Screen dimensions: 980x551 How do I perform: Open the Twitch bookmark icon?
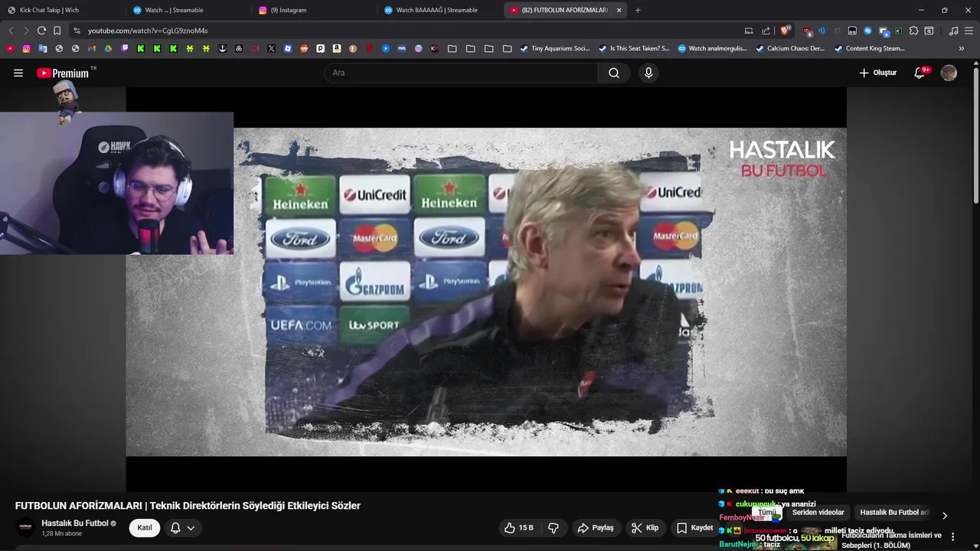pos(125,48)
